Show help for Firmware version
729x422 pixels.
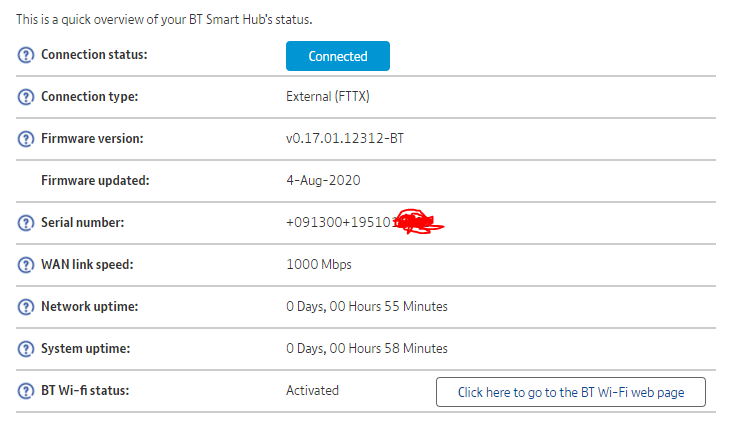26,139
